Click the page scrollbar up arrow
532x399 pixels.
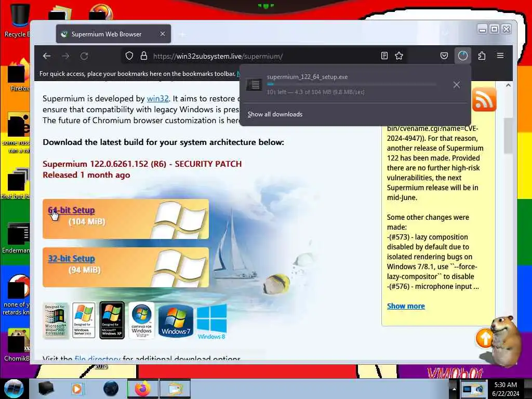click(508, 85)
